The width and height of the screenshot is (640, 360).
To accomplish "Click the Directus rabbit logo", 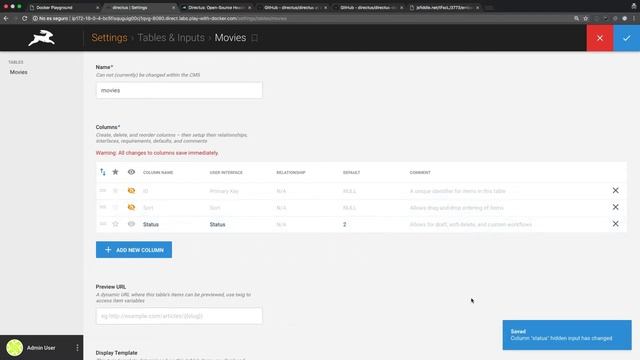I will point(42,38).
